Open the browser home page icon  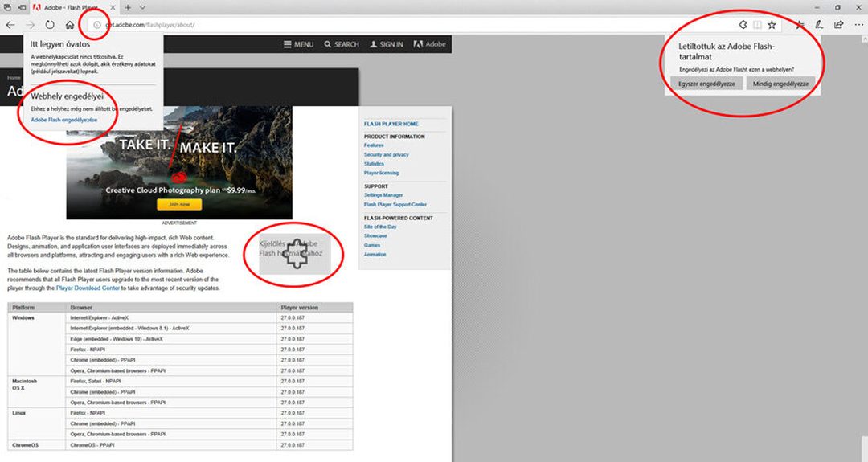click(70, 25)
